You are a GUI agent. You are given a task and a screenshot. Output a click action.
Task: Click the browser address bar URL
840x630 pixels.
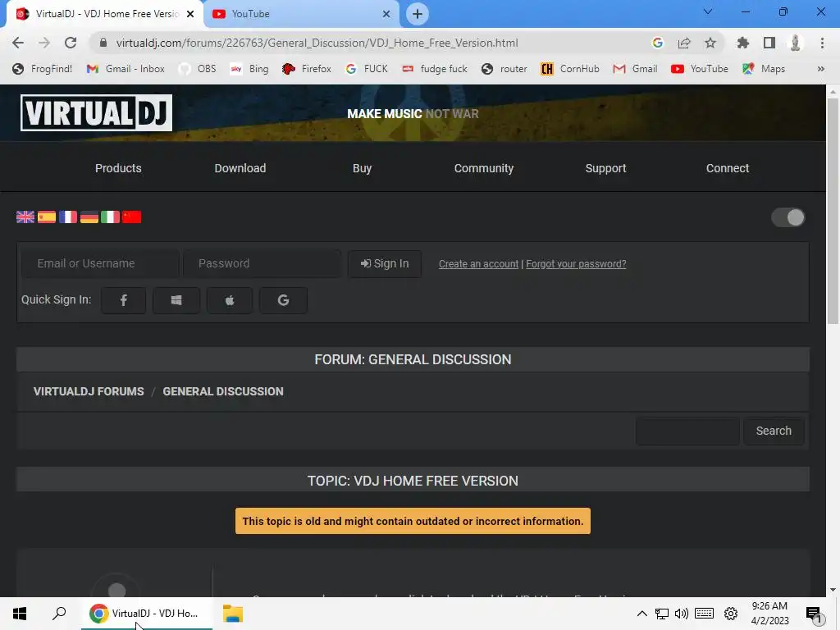[317, 43]
